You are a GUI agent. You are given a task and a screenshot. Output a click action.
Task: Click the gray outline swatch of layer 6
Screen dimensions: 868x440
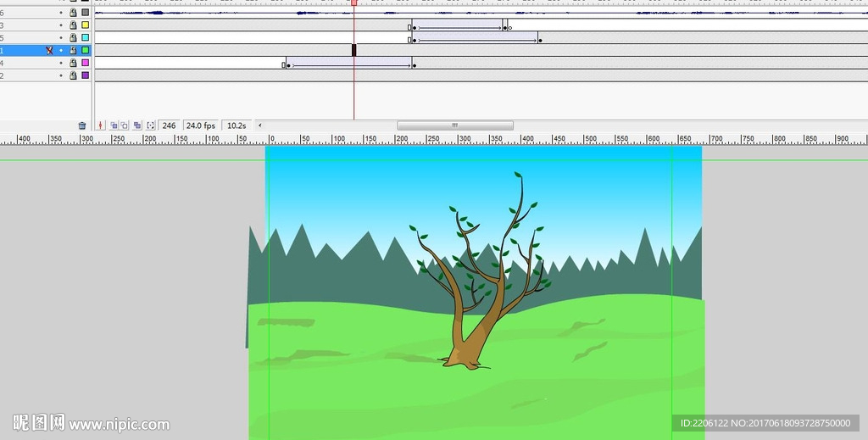pyautogui.click(x=86, y=12)
